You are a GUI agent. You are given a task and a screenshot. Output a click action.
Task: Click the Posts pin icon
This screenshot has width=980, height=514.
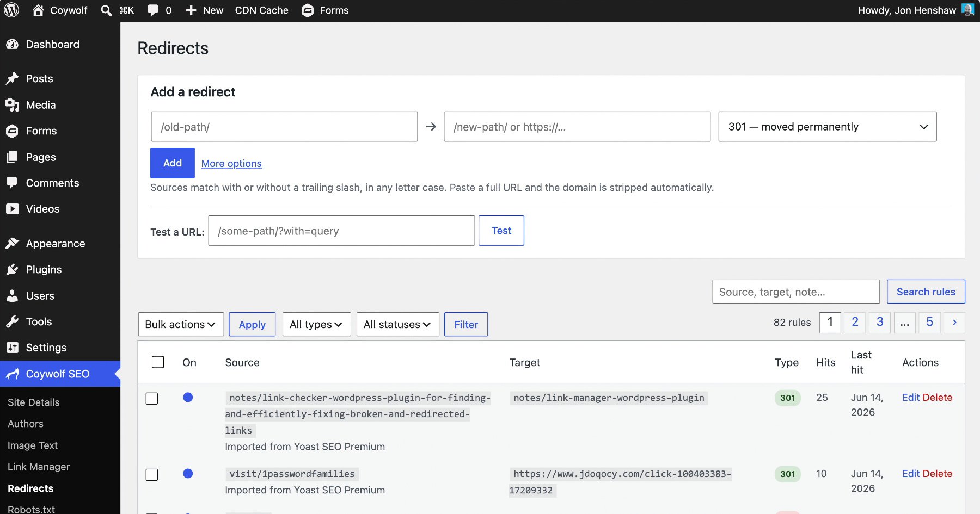(13, 78)
